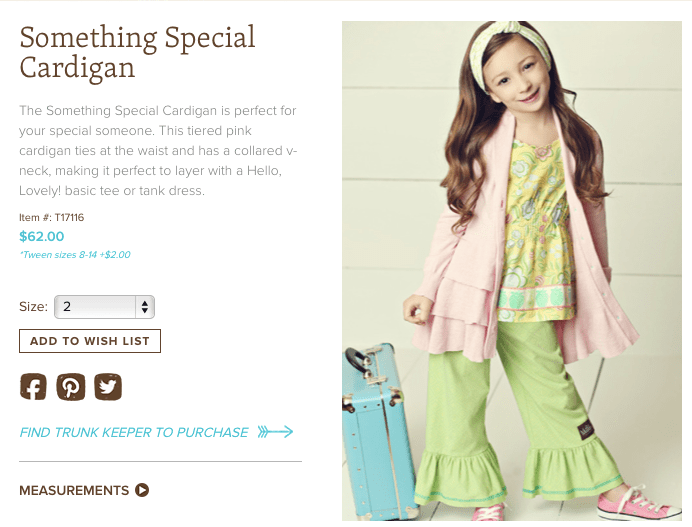Click the Size: label
Image resolution: width=692 pixels, height=527 pixels.
pos(34,307)
